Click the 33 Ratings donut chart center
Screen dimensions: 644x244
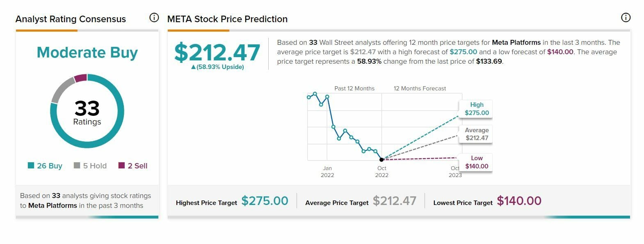[x=87, y=112]
